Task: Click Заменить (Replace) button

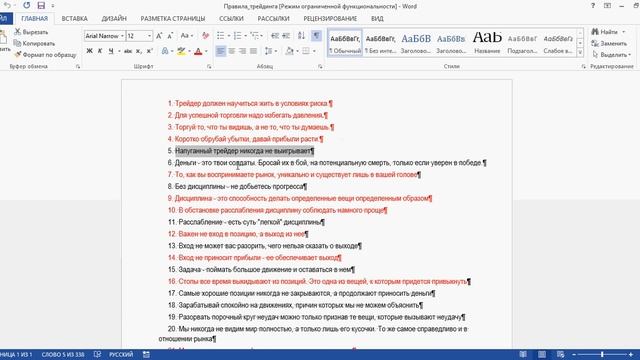Action: click(x=609, y=43)
